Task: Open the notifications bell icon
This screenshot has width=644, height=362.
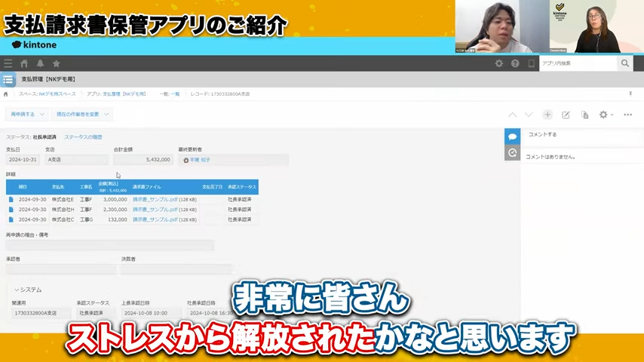Action: coord(40,63)
